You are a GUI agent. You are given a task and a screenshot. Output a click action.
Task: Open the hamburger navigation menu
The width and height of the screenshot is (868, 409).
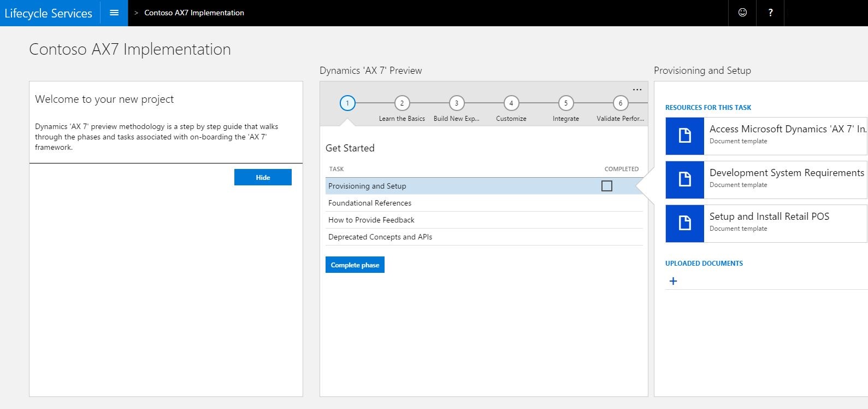114,13
